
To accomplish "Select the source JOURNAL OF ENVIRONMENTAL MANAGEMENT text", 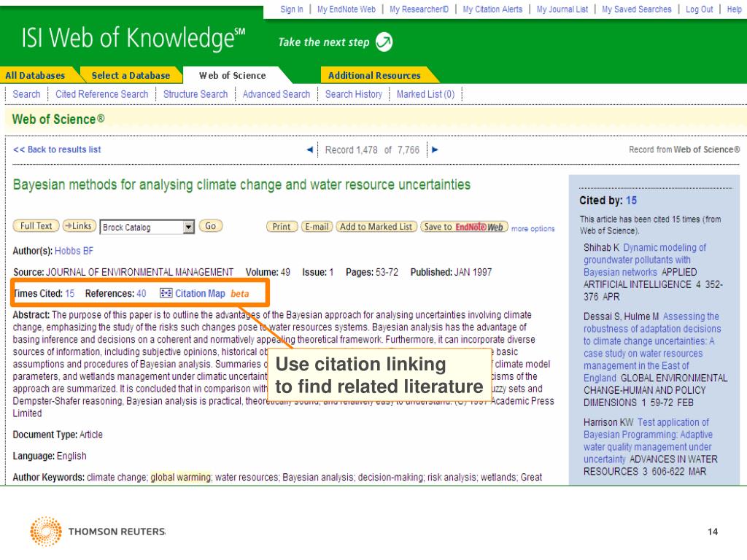I will [x=139, y=273].
